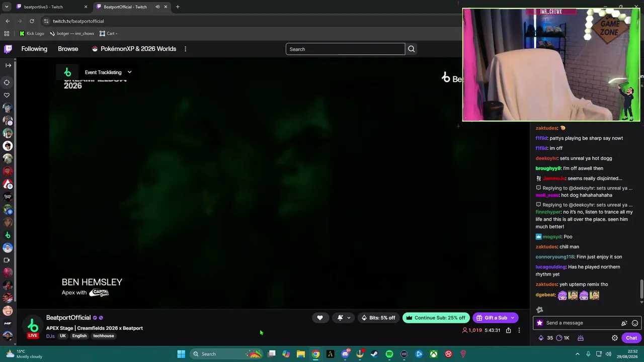
Task: Click the deekoyhr username in chat
Action: click(x=546, y=158)
